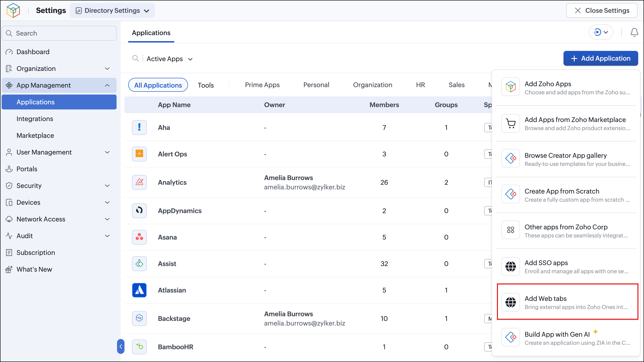This screenshot has width=644, height=362.
Task: Click the Add Application button
Action: tap(600, 58)
